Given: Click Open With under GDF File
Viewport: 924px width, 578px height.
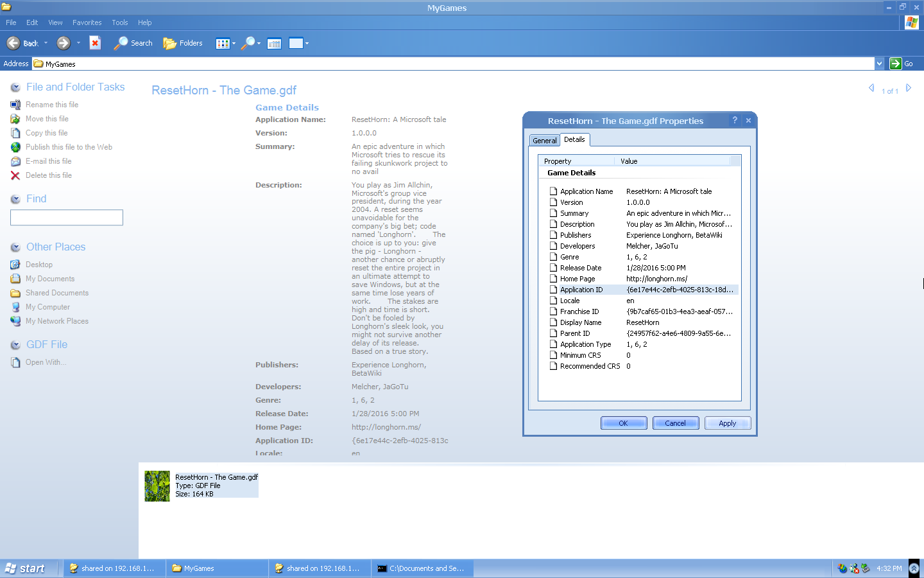Looking at the screenshot, I should 46,362.
